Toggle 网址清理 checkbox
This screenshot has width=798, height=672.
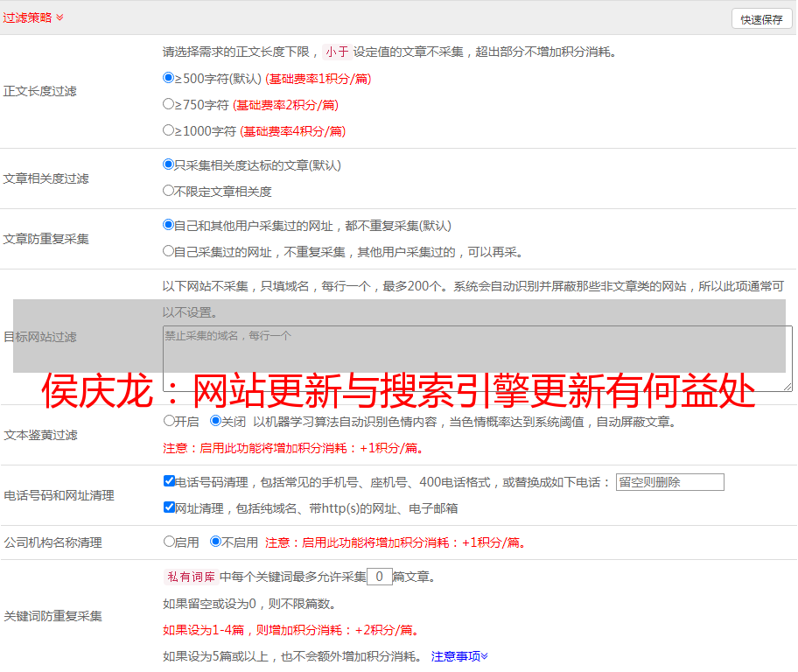169,507
